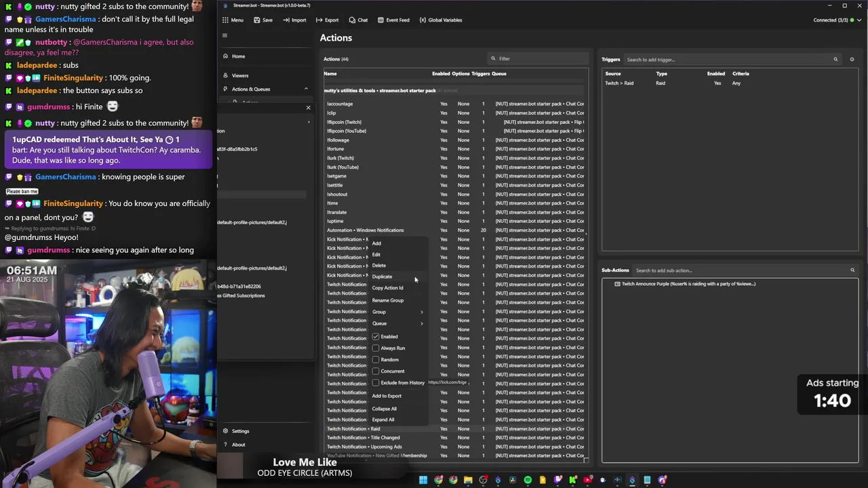Click the Save toolbar button
This screenshot has width=868, height=488.
[263, 20]
